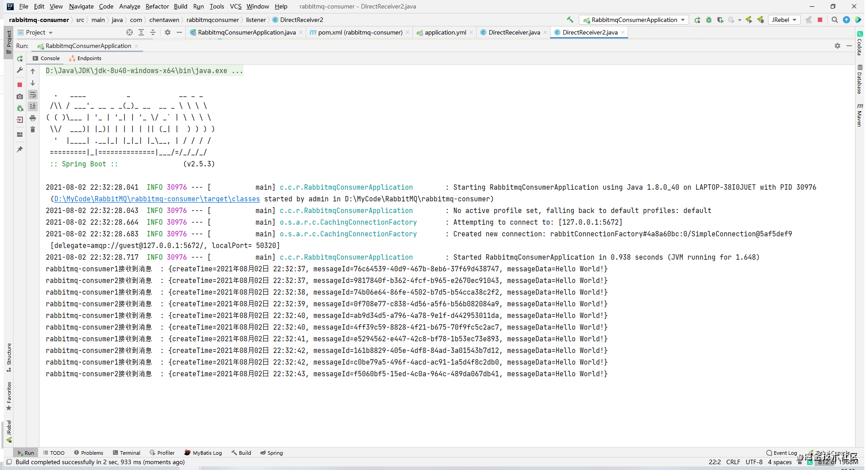Screen dimensions: 868x470
Task: Close the DirectReceiver2.java tab
Action: coord(623,32)
